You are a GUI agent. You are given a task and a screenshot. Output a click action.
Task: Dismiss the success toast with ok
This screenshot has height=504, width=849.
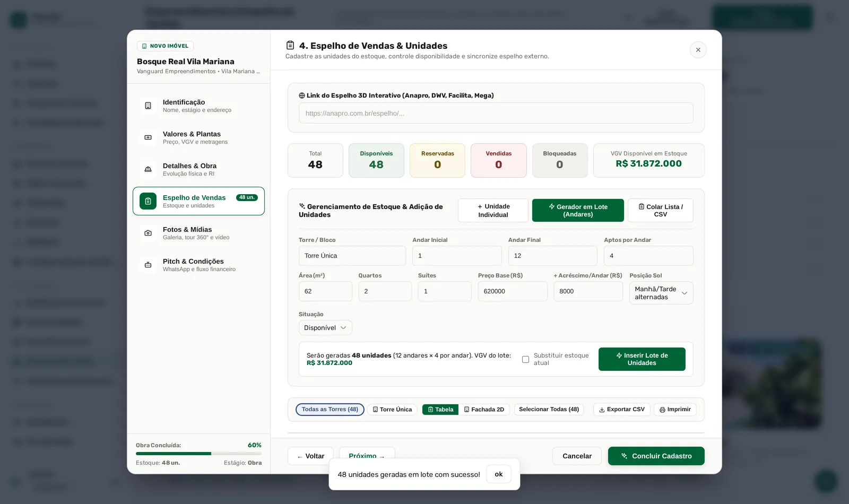click(499, 474)
